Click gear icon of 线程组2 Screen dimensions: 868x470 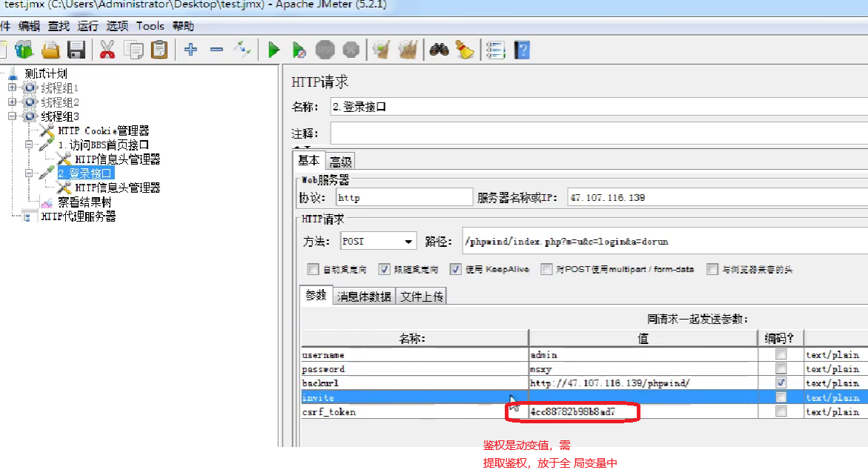pyautogui.click(x=30, y=102)
